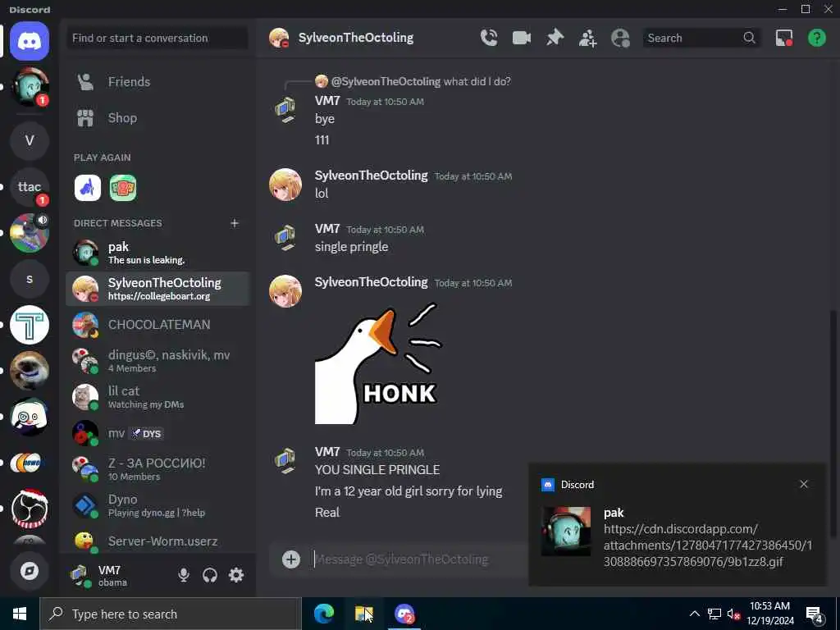Screen dimensions: 840x630
Task: Open the dog avatar server icon
Action: [x=30, y=371]
